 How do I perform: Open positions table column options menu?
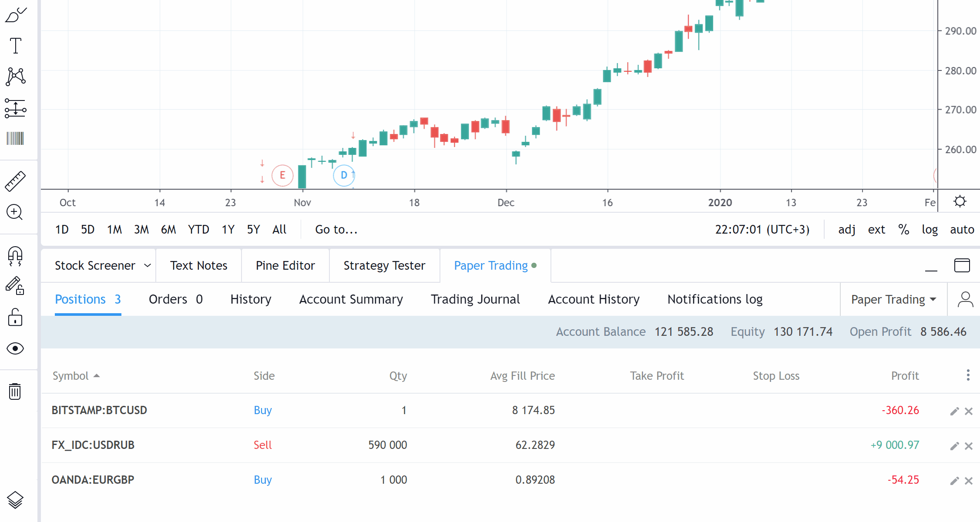968,375
